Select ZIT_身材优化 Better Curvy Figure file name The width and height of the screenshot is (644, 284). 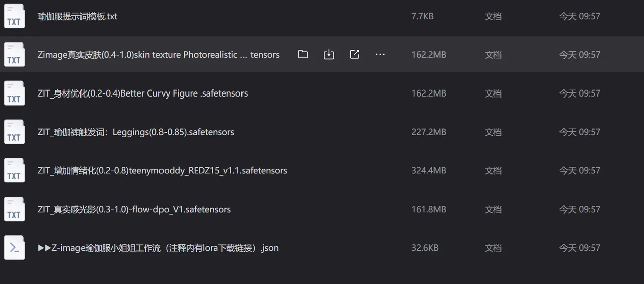click(142, 93)
